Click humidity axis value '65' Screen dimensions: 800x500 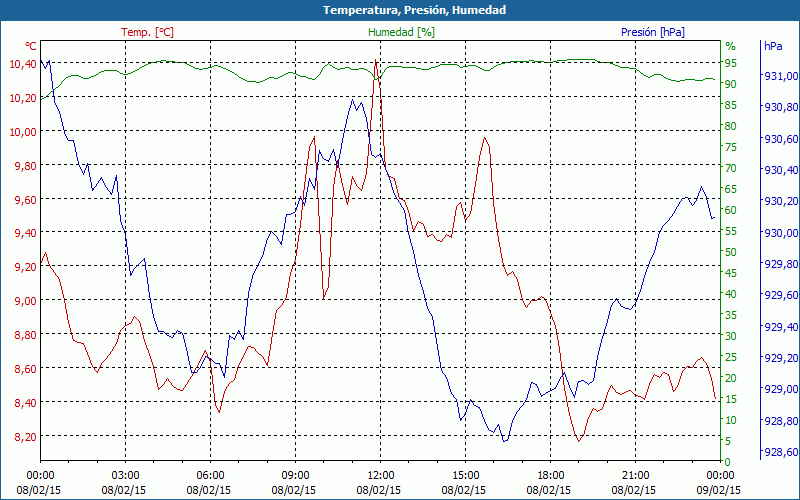pos(731,189)
